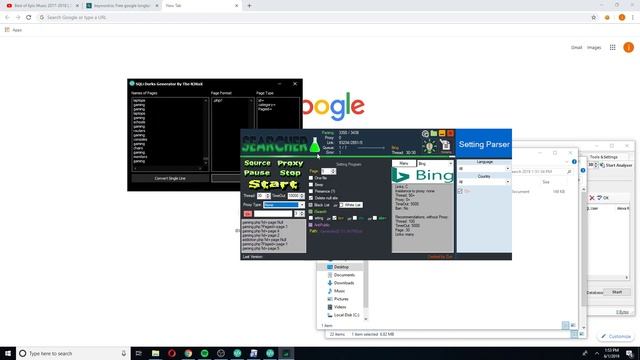The width and height of the screenshot is (640, 360).
Task: Open the Country dropdown in Setting Parser
Action: click(x=484, y=182)
